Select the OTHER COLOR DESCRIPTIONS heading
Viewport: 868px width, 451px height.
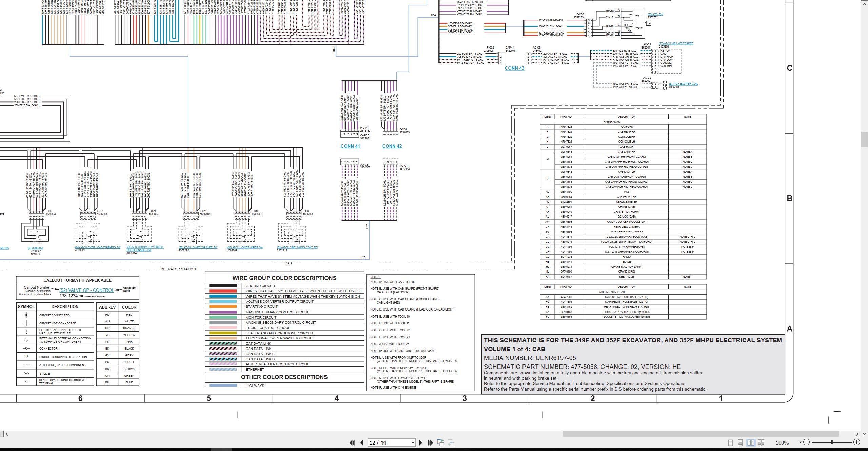point(284,377)
